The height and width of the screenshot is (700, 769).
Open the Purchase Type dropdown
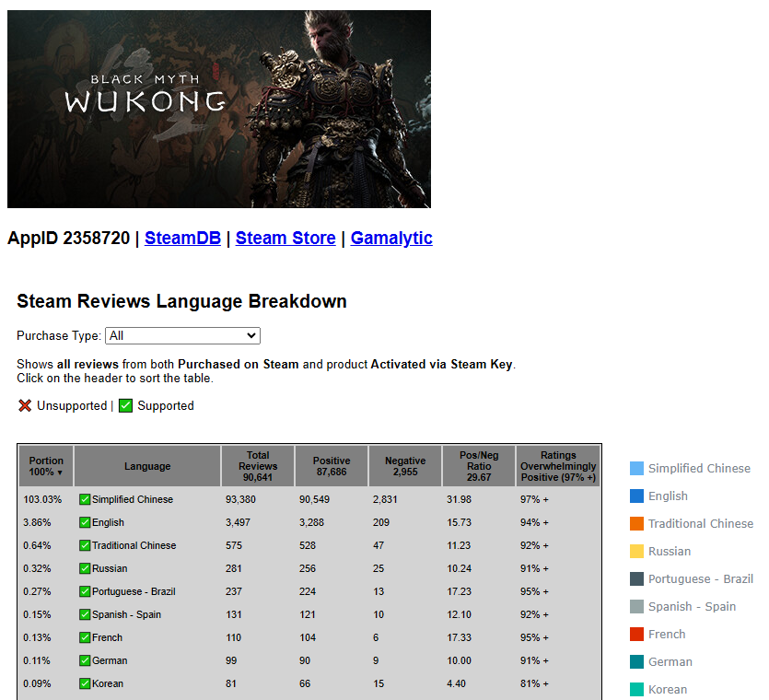coord(182,335)
